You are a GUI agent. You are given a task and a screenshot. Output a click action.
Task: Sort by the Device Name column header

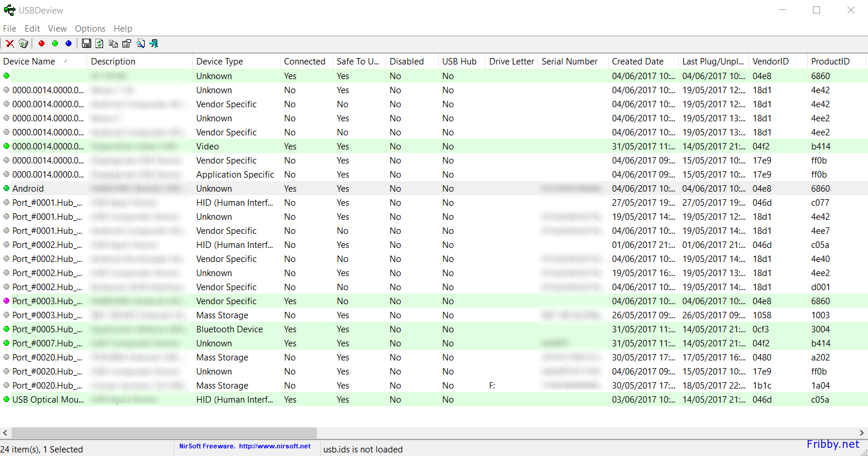tap(29, 62)
